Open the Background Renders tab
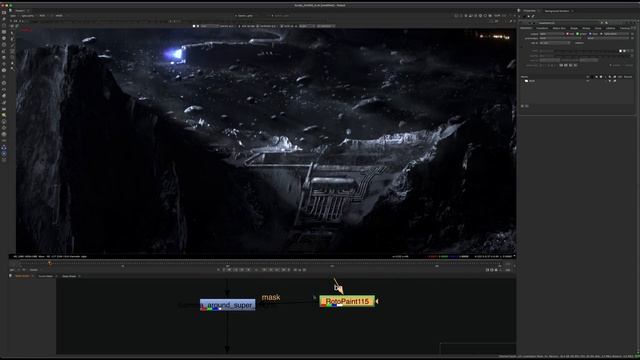This screenshot has width=640, height=360. [x=556, y=11]
